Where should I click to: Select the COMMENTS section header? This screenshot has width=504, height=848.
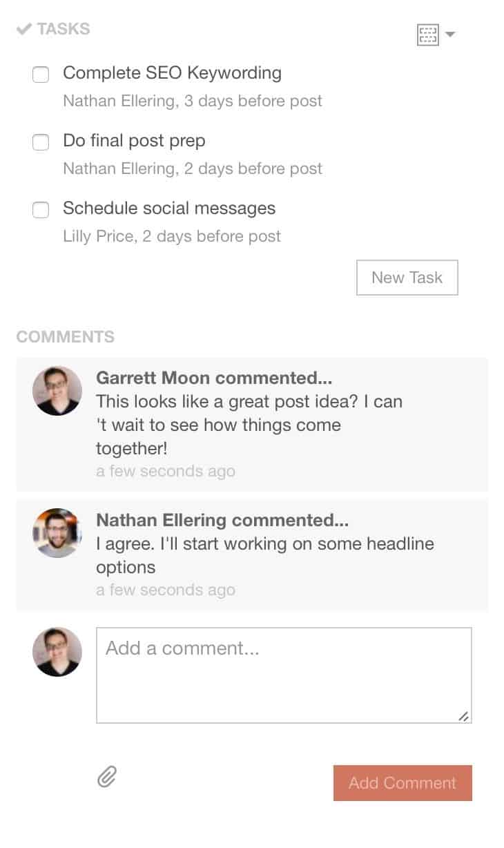point(65,337)
